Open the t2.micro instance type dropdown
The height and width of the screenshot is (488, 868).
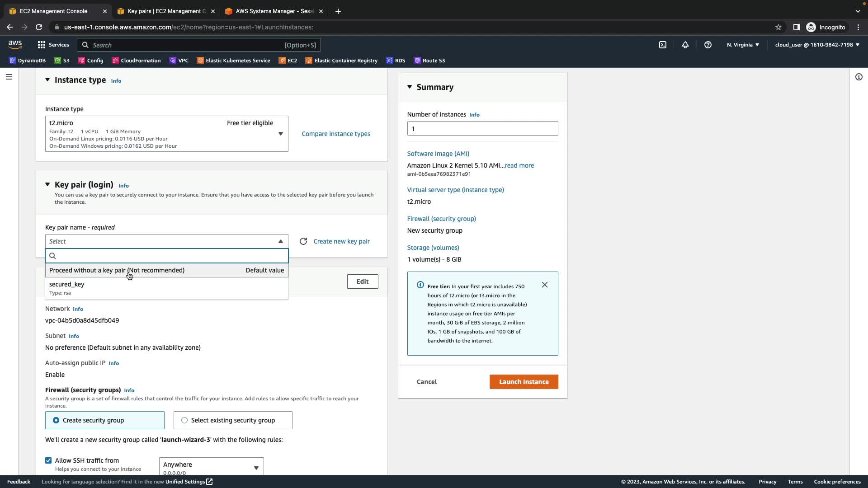[x=166, y=134]
